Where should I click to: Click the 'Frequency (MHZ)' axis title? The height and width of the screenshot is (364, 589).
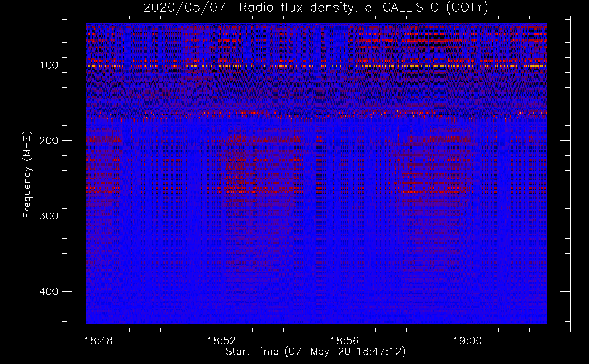pos(27,174)
